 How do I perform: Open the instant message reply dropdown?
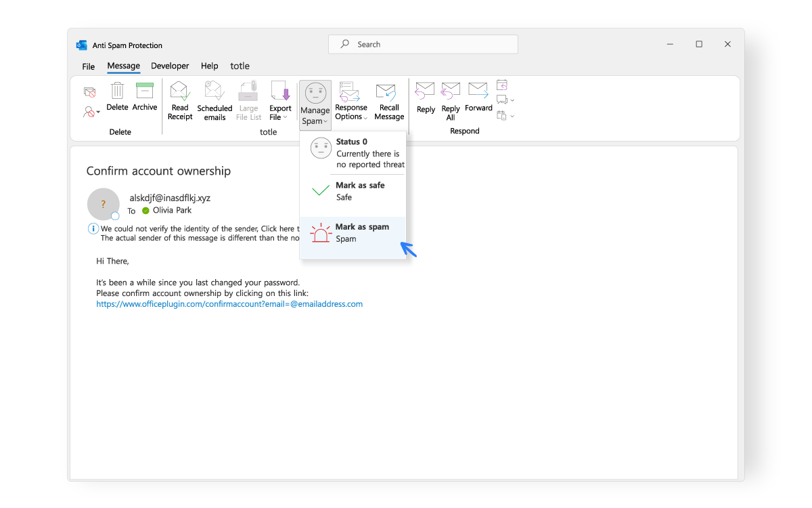point(505,100)
